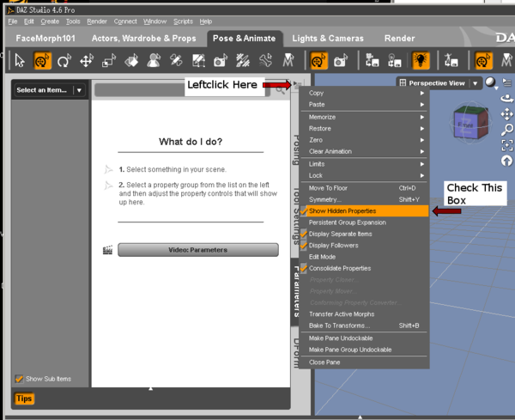Switch to the Render activity tab
The width and height of the screenshot is (515, 420).
pos(399,39)
